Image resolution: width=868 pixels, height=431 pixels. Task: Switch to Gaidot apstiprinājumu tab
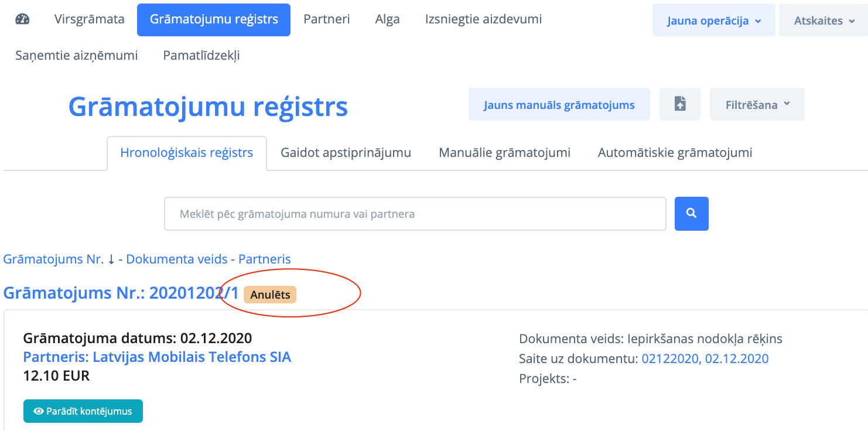pos(346,153)
